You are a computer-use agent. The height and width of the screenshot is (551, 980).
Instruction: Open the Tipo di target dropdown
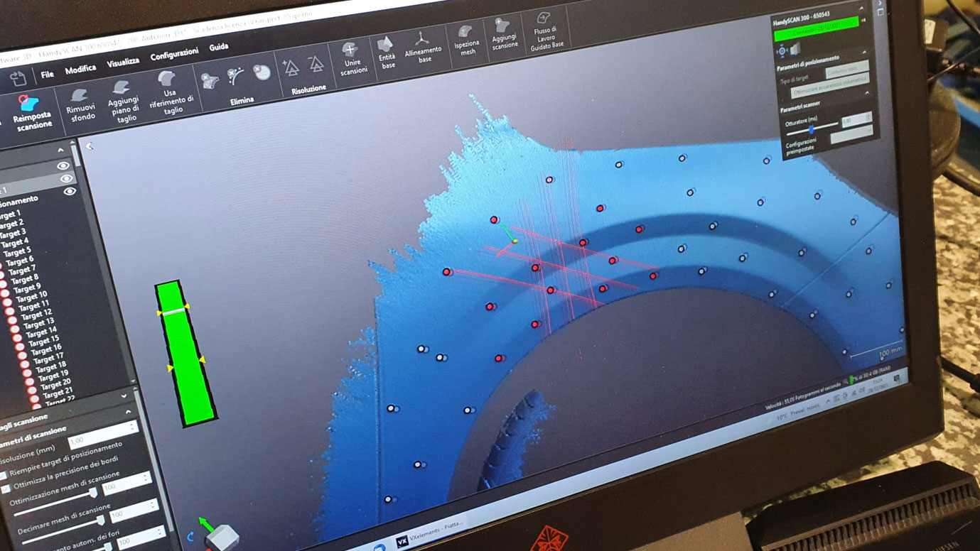[x=846, y=70]
